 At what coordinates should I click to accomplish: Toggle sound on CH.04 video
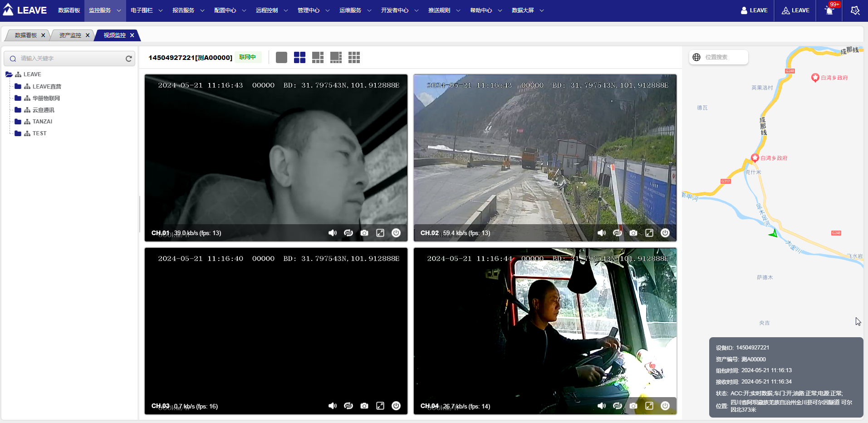point(602,406)
